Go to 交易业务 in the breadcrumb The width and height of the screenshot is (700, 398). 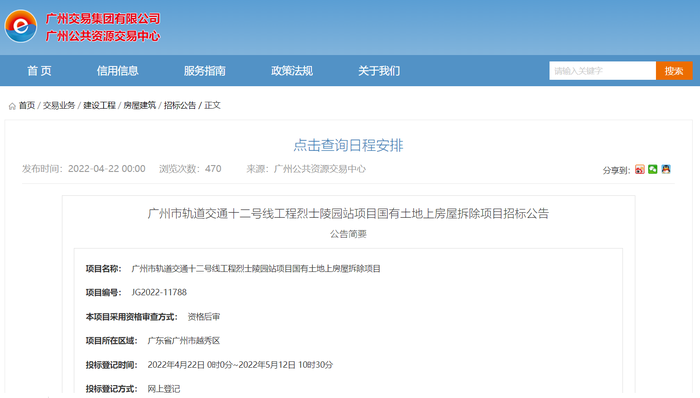coord(58,105)
